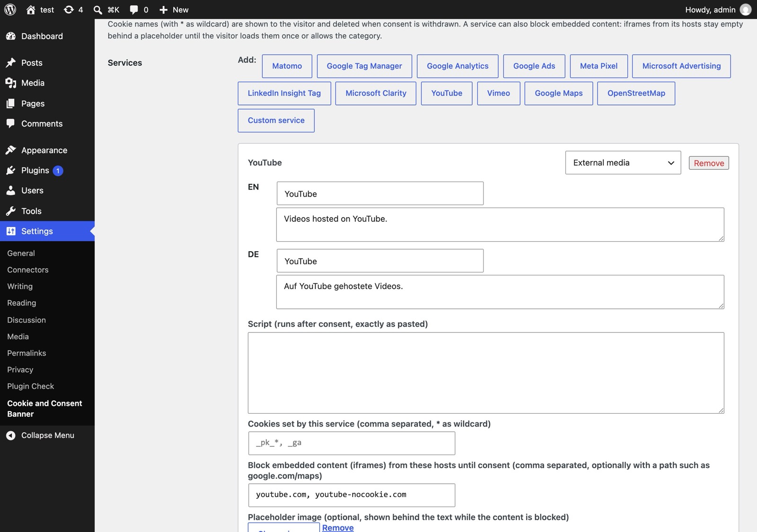
Task: Click the plus New content icon
Action: 163,9
